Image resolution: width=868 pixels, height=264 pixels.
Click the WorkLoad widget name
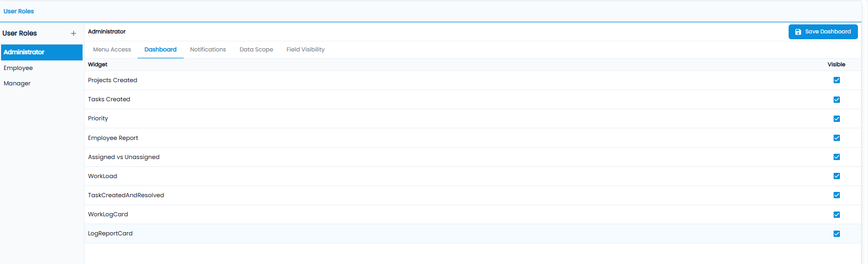(103, 176)
